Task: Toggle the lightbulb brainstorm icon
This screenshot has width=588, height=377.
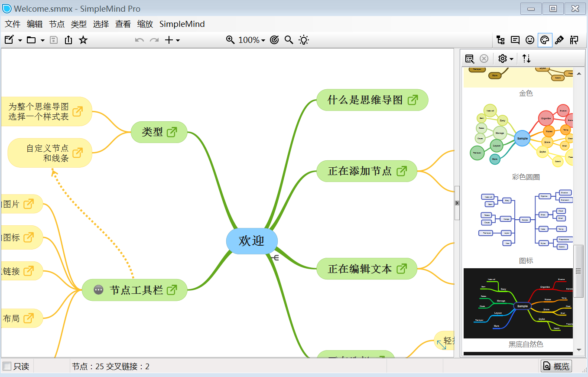Action: click(x=304, y=40)
